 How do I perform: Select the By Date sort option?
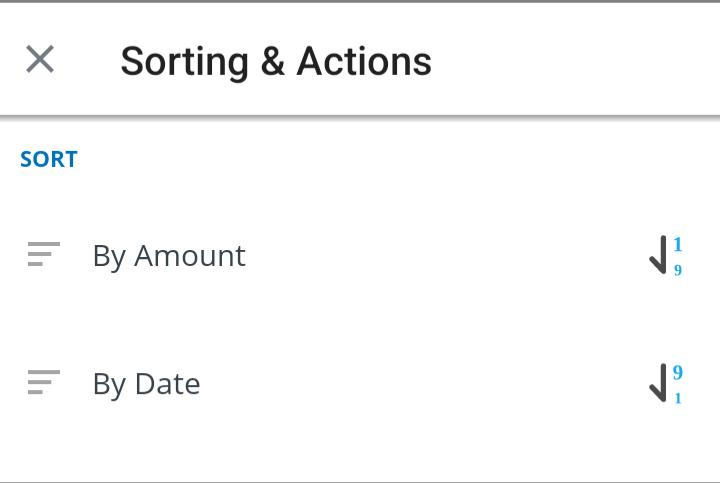[x=360, y=384]
